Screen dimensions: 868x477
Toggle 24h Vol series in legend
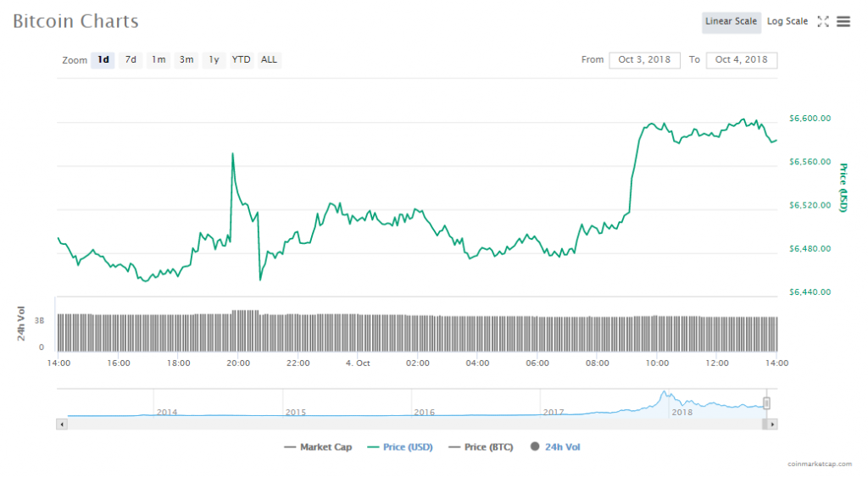tap(555, 447)
